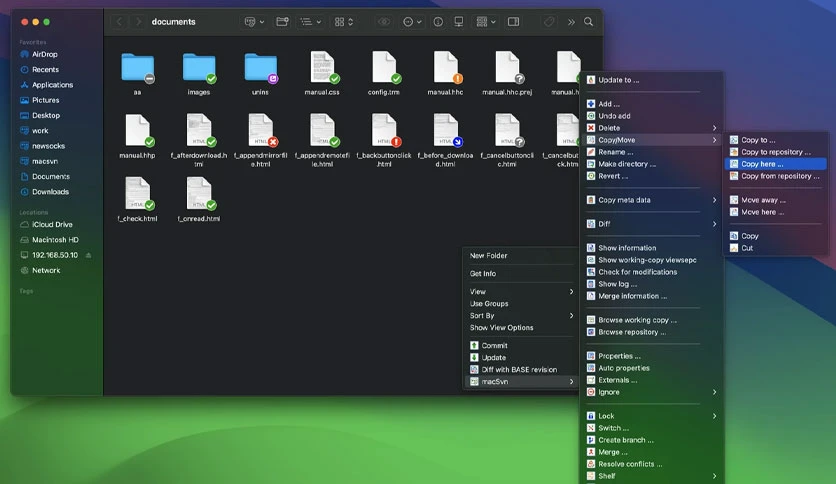The image size is (836, 484).
Task: Click the Quick Look eye icon
Action: point(384,22)
